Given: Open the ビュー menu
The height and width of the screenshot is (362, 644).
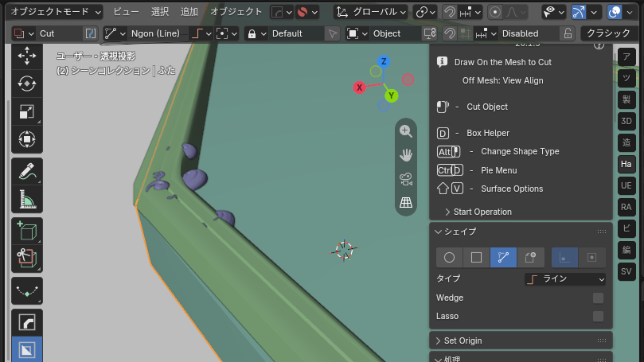Looking at the screenshot, I should (x=126, y=12).
